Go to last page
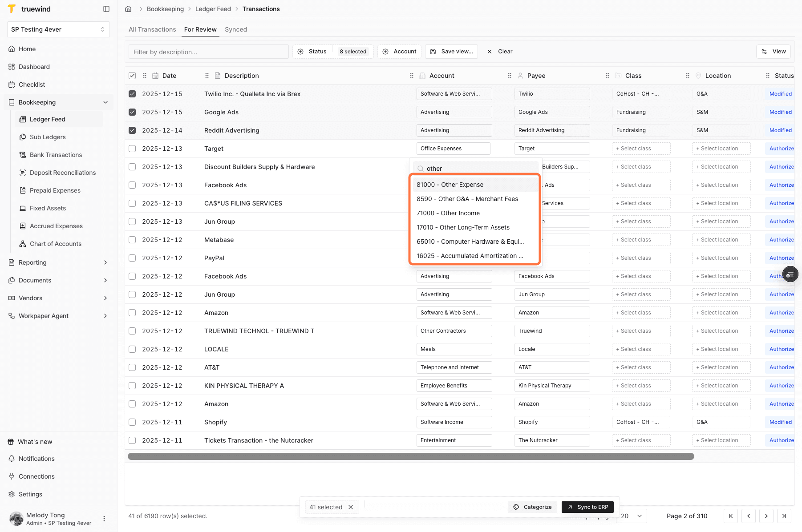Image resolution: width=802 pixels, height=532 pixels. [784, 516]
